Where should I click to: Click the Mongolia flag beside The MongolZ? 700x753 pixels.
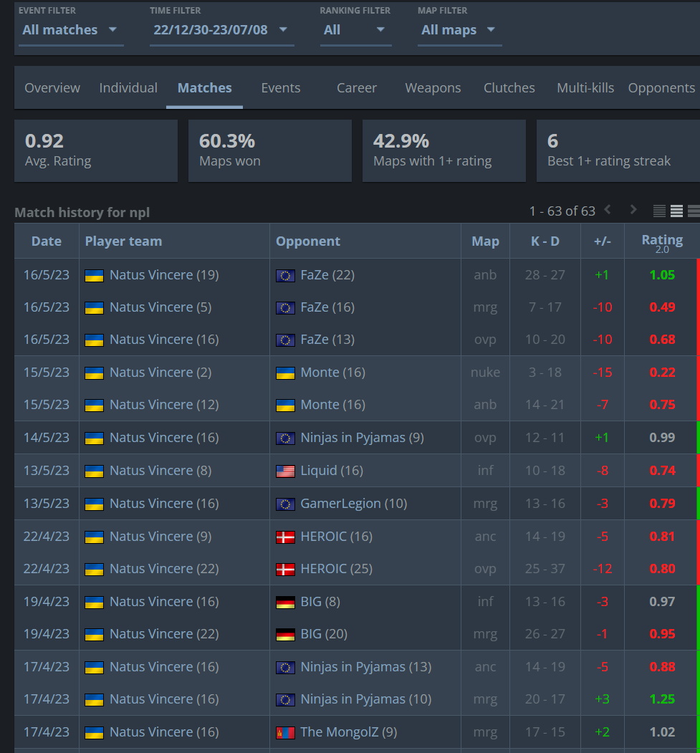pyautogui.click(x=285, y=734)
